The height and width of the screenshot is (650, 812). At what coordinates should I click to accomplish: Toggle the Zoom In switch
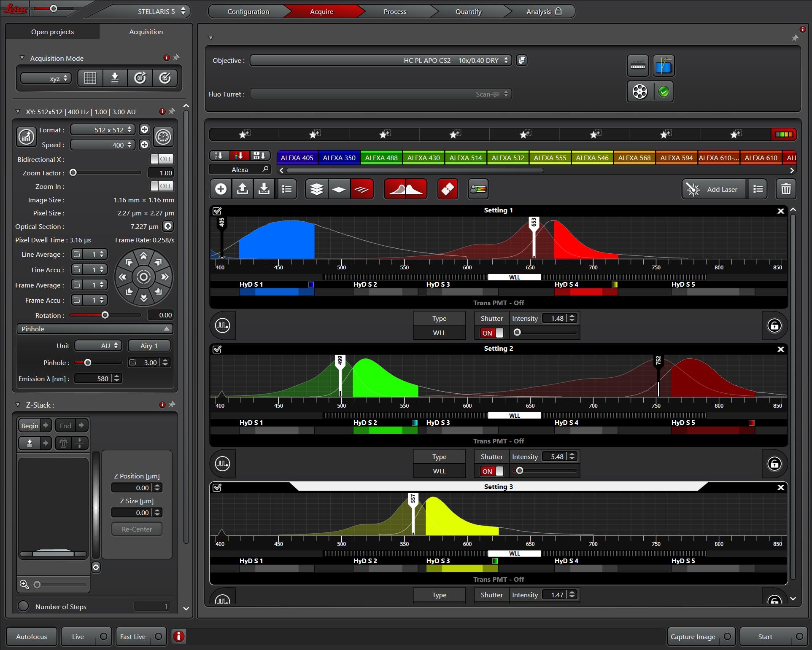(x=162, y=186)
